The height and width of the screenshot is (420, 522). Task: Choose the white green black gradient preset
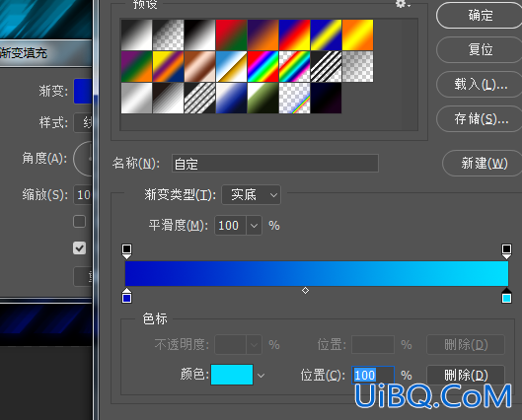click(x=263, y=99)
